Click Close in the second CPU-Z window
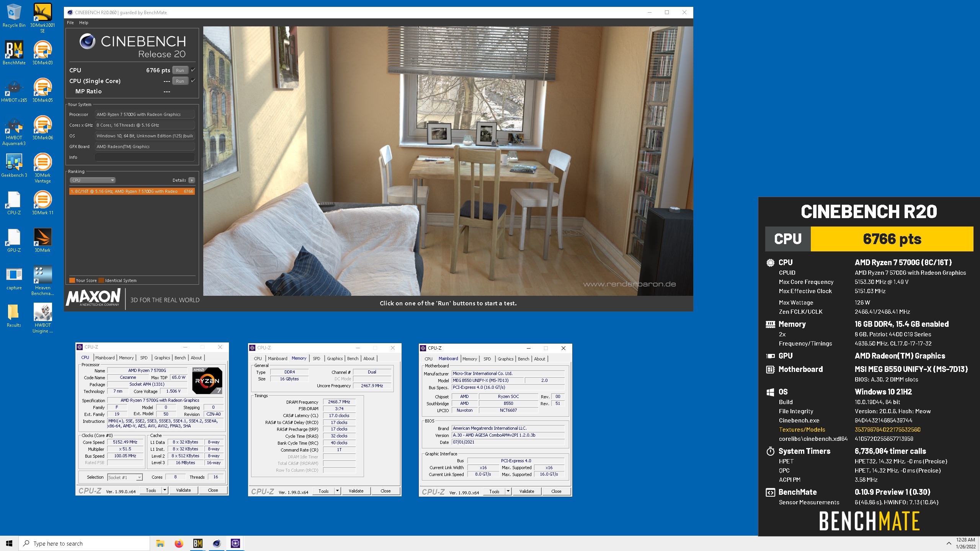This screenshot has width=980, height=551. pyautogui.click(x=385, y=491)
